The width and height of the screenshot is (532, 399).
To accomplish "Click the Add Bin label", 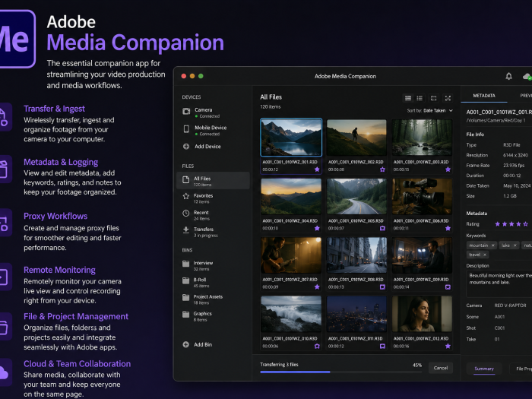I will [x=203, y=345].
